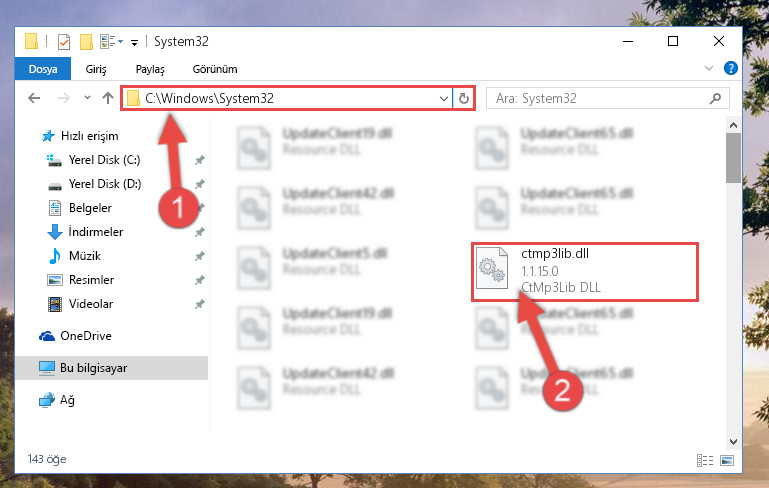Select OneDrive in navigation pane
Screen dimensions: 769x488
(86, 336)
